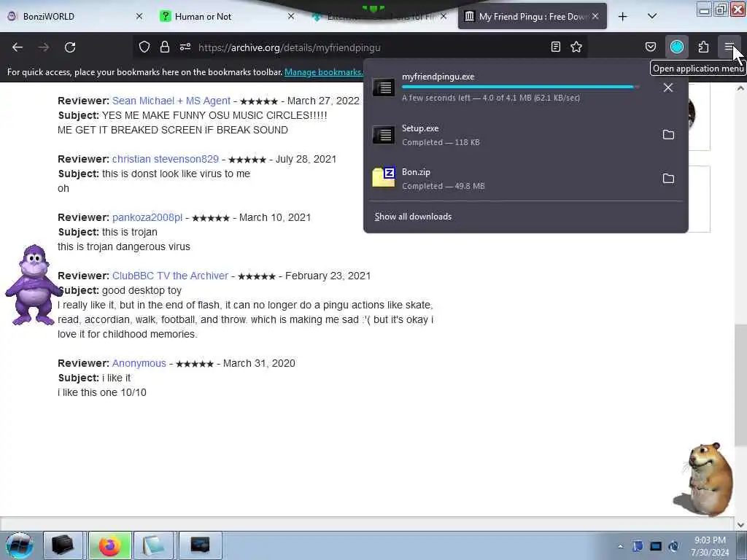Screen dimensions: 747x560
Task: Click the hamster desktop character
Action: pyautogui.click(x=704, y=479)
